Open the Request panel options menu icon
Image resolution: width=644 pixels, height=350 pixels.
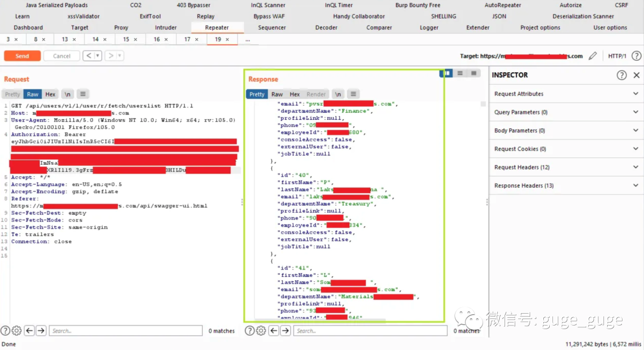(82, 94)
